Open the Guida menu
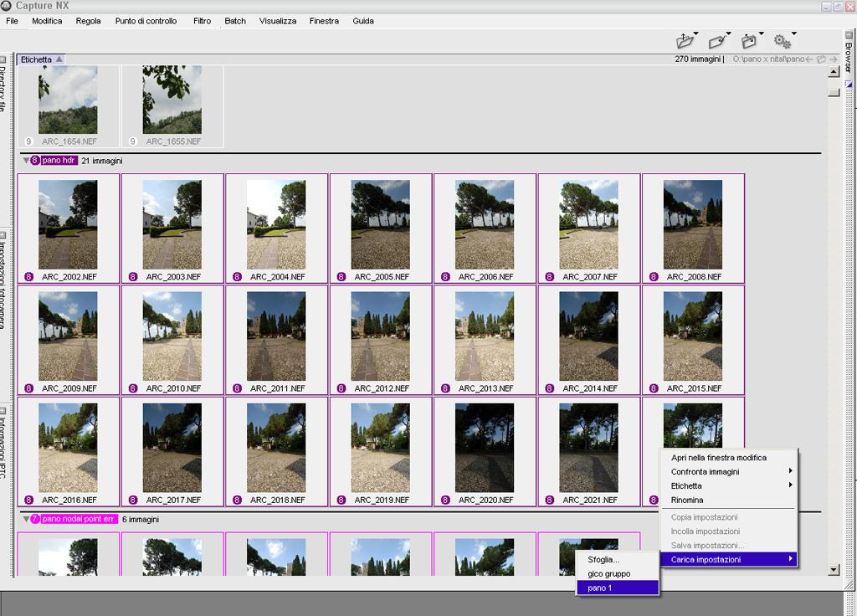Image resolution: width=857 pixels, height=616 pixels. pos(363,21)
